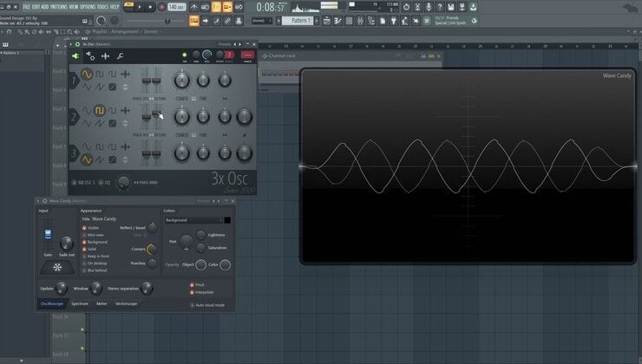The image size is (642, 364).
Task: Open 3x Osc window options arrow menu
Action: 71,44
